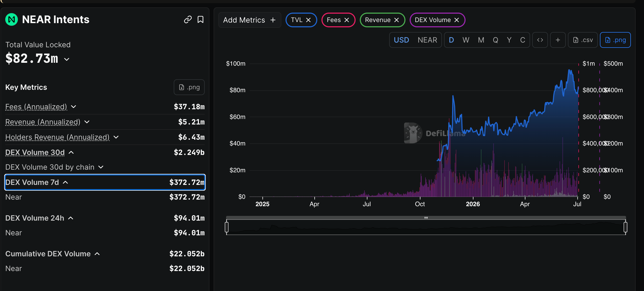Remove Revenue metric with its X
The height and width of the screenshot is (291, 644).
pyautogui.click(x=397, y=20)
